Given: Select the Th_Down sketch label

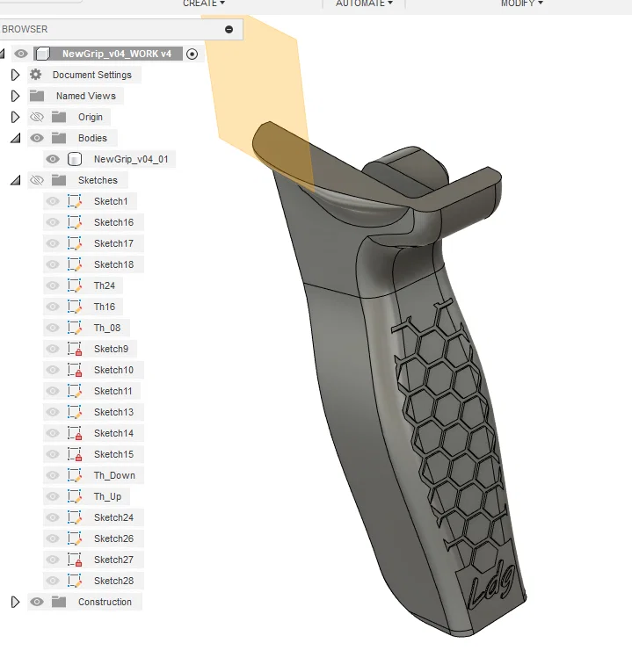Looking at the screenshot, I should (x=114, y=475).
